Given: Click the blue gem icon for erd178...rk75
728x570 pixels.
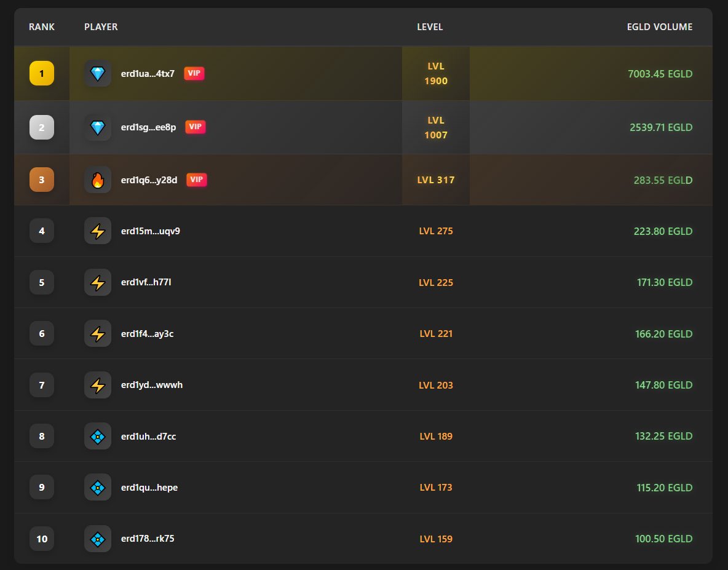Looking at the screenshot, I should tap(98, 539).
